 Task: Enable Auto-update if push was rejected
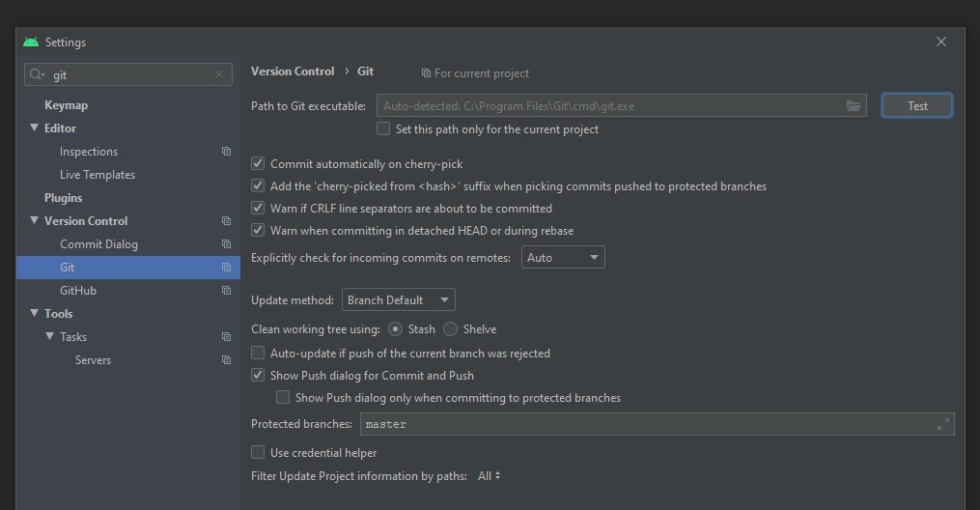(x=258, y=354)
